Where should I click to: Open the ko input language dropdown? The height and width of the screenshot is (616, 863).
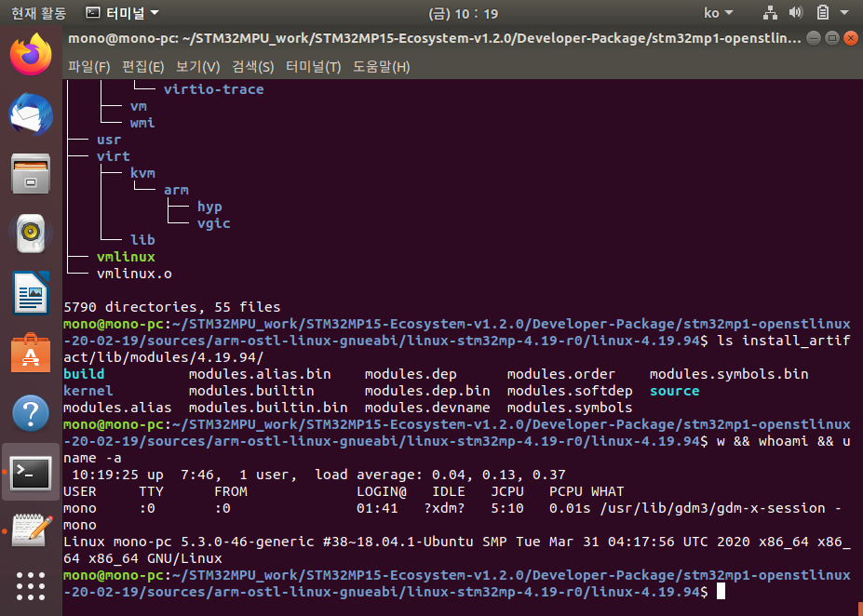(x=719, y=13)
